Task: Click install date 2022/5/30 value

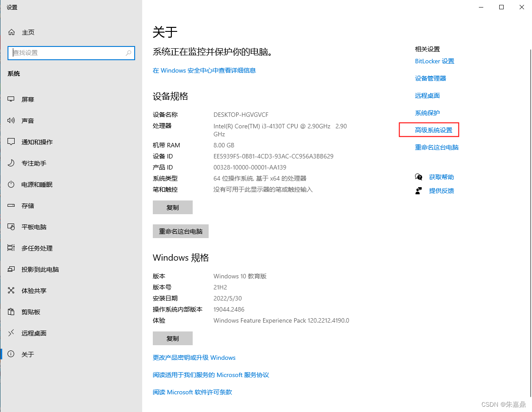Action: coord(228,298)
